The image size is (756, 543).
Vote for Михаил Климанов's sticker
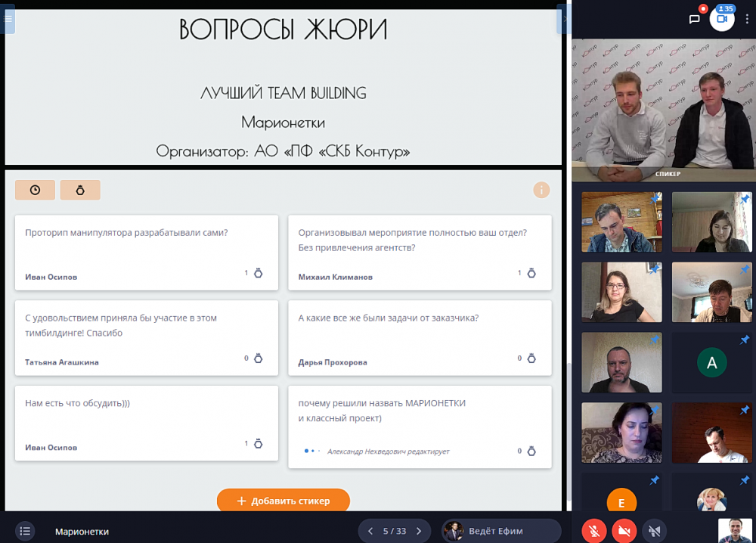(x=531, y=273)
